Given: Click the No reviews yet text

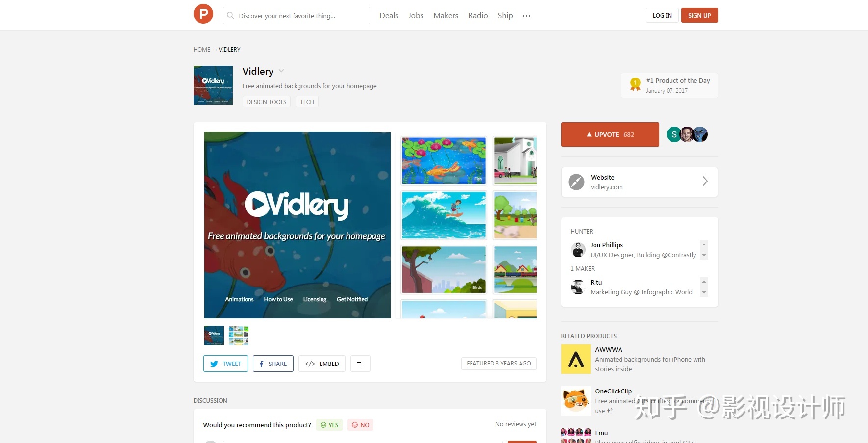Looking at the screenshot, I should tap(516, 424).
